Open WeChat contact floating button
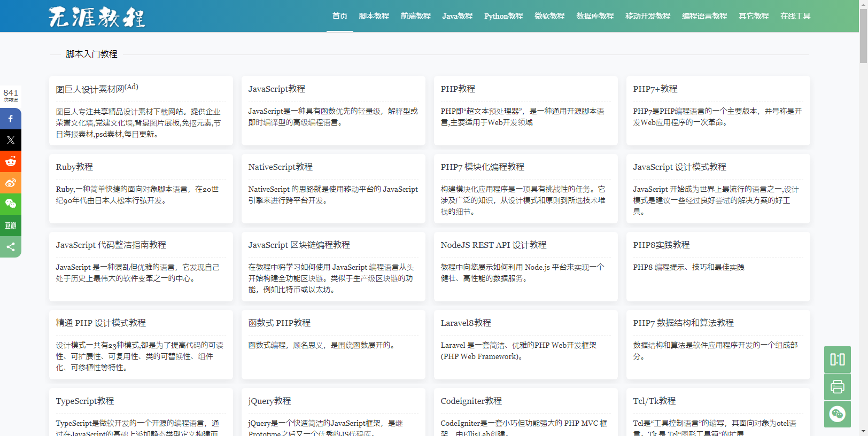Screen dimensions: 868x436 (x=838, y=414)
